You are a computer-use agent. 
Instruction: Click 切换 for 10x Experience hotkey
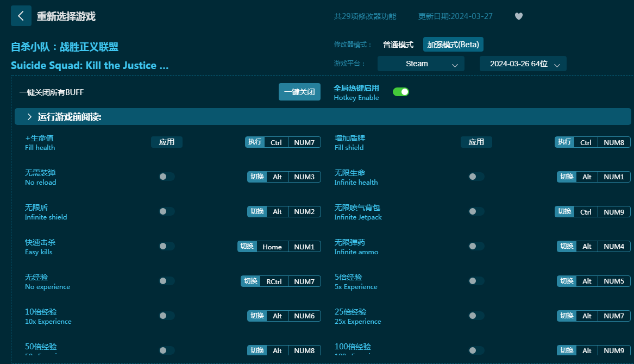coord(257,316)
